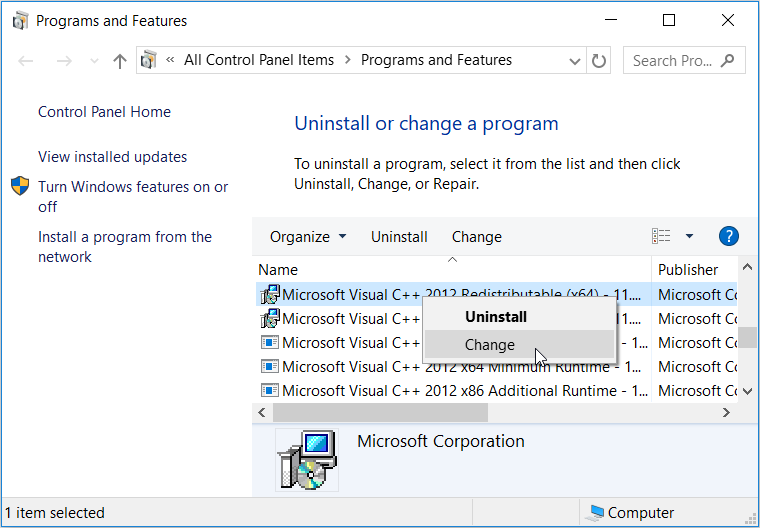
Task: Click Uninstall in the toolbar
Action: click(399, 237)
